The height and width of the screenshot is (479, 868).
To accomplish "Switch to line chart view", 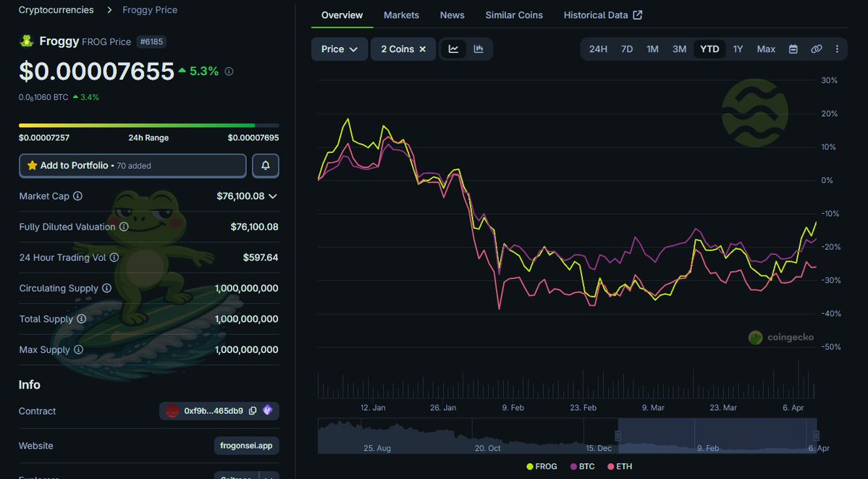I will tap(453, 49).
